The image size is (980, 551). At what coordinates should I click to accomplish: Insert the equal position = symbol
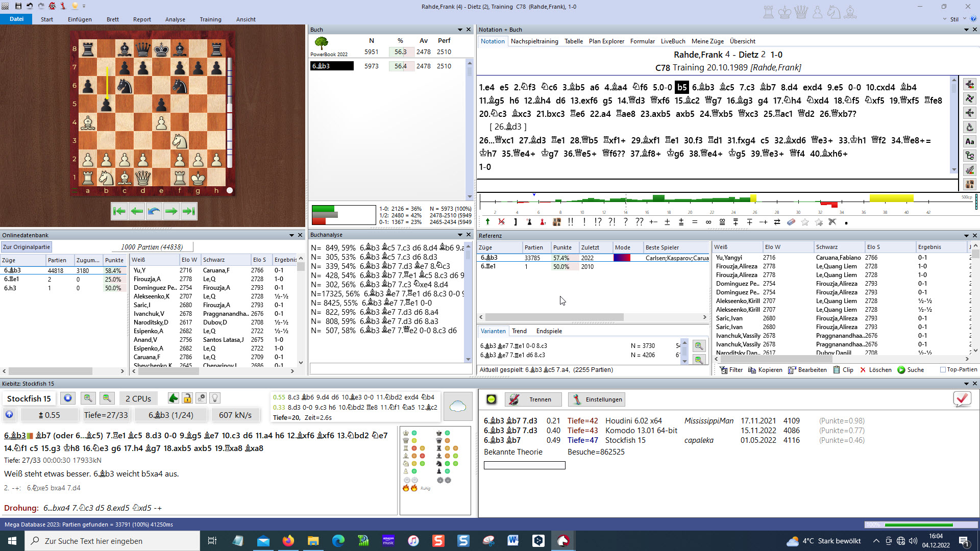(695, 222)
